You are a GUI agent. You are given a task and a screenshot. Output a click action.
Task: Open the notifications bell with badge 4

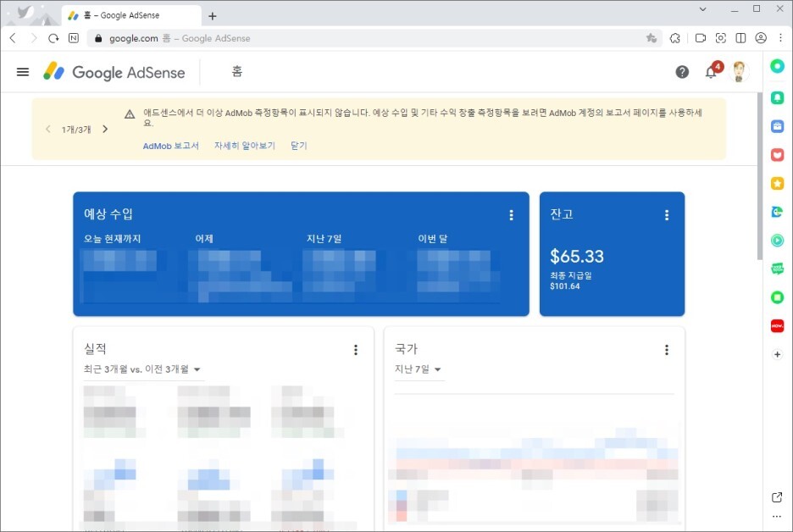[712, 71]
